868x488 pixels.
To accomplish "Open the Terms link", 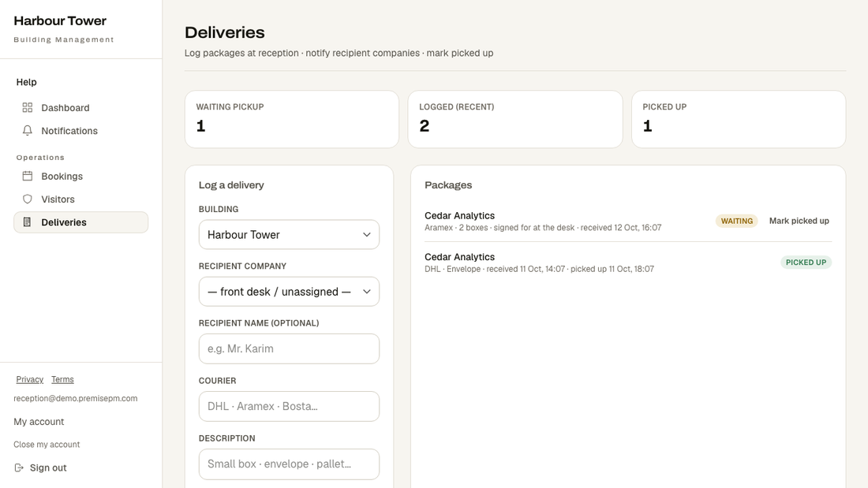I will (x=62, y=379).
